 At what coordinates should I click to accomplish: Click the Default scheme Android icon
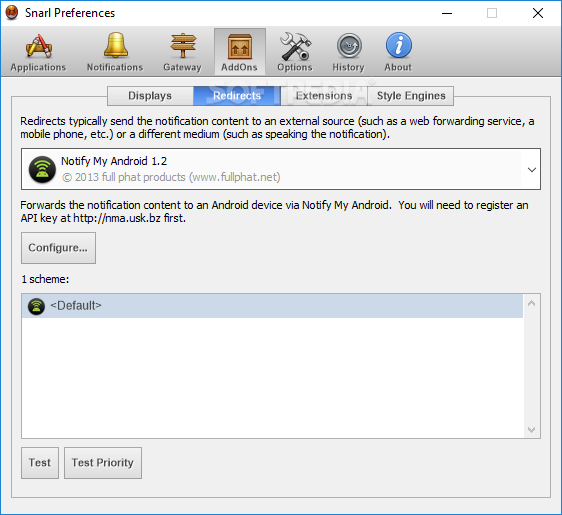point(36,306)
